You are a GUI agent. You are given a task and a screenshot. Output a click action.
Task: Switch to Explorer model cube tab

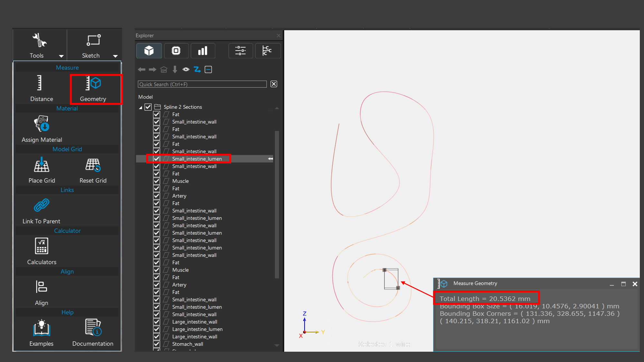(149, 51)
